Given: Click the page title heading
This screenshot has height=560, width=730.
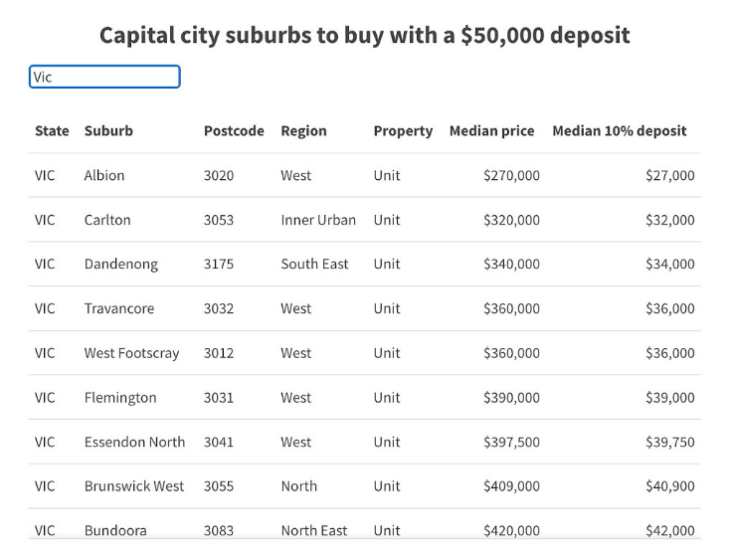Looking at the screenshot, I should [365, 36].
